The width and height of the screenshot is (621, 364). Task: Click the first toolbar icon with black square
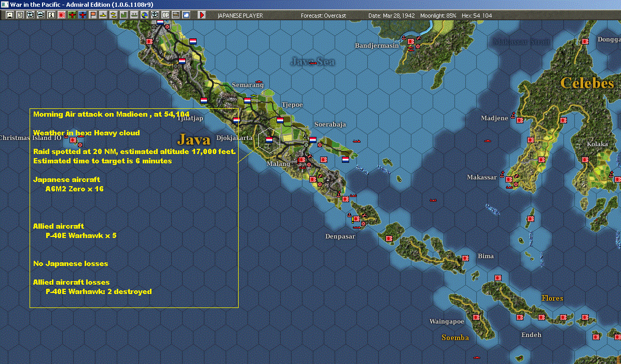point(10,15)
